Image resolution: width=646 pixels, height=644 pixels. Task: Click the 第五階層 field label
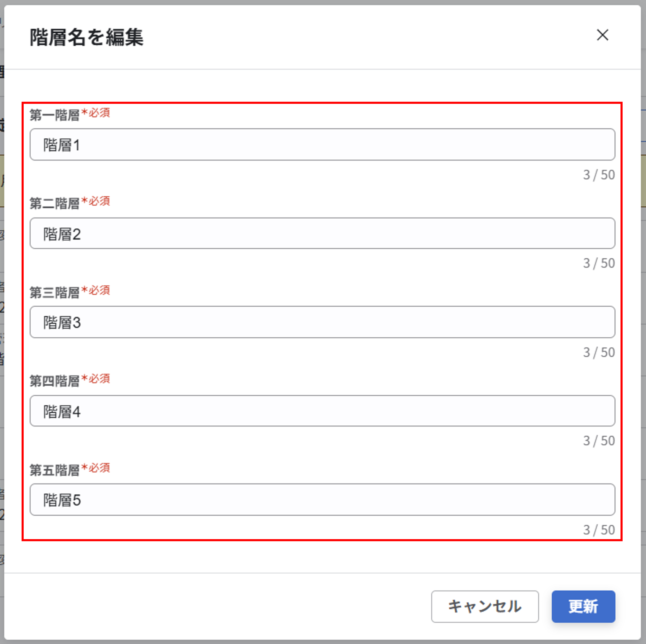[55, 470]
